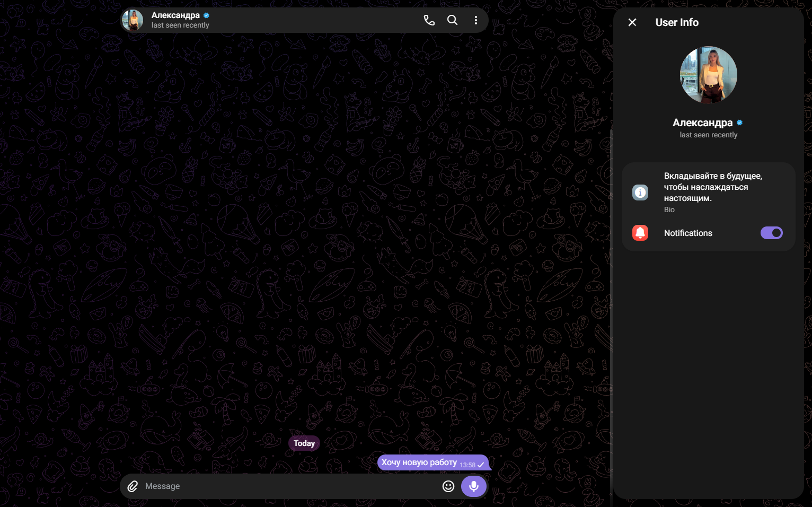This screenshot has height=507, width=812.
Task: Click the paperclip attach file icon
Action: point(133,486)
